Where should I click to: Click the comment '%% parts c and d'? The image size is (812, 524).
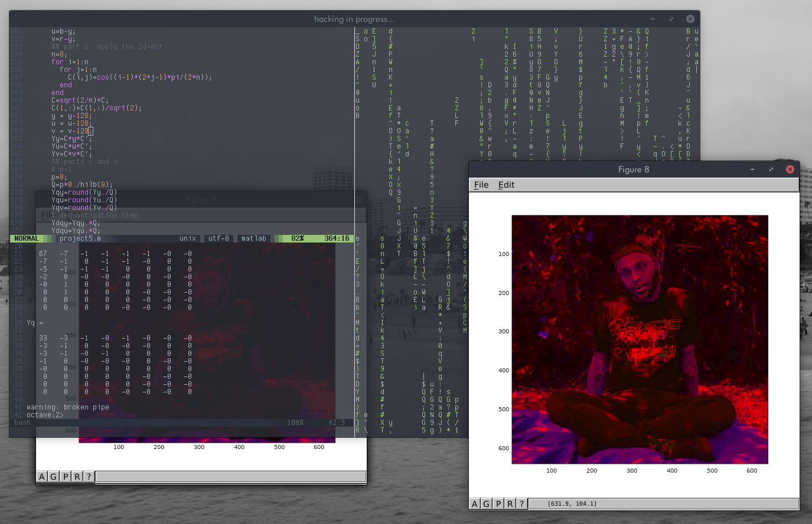tap(84, 162)
